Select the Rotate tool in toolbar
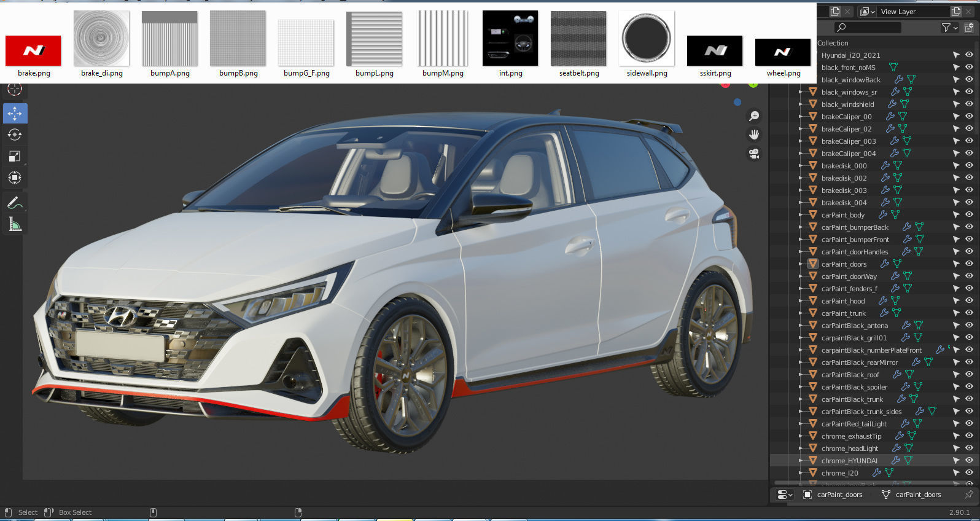 (15, 135)
